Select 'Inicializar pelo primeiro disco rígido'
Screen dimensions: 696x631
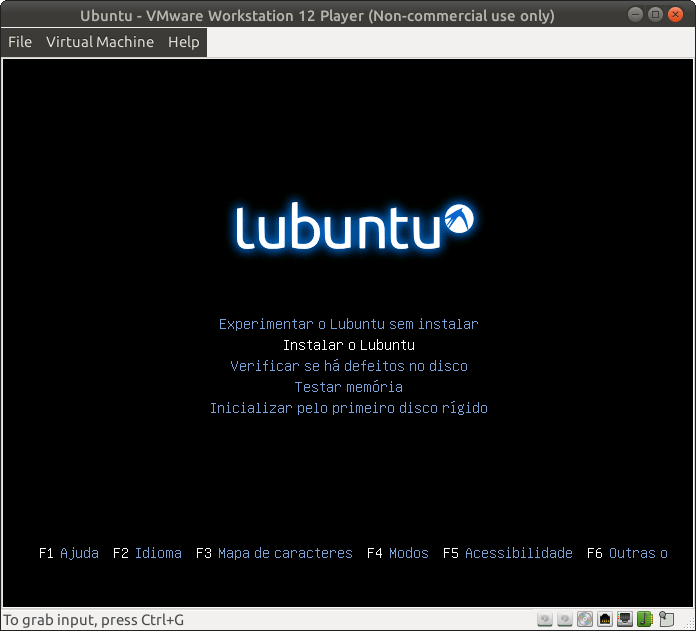pyautogui.click(x=349, y=408)
